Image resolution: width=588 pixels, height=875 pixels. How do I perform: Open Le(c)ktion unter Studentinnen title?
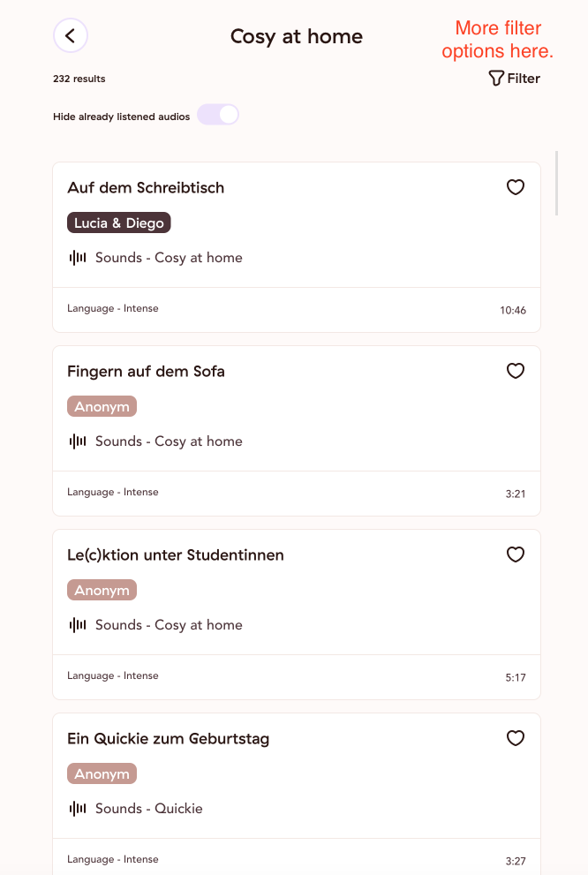point(175,554)
